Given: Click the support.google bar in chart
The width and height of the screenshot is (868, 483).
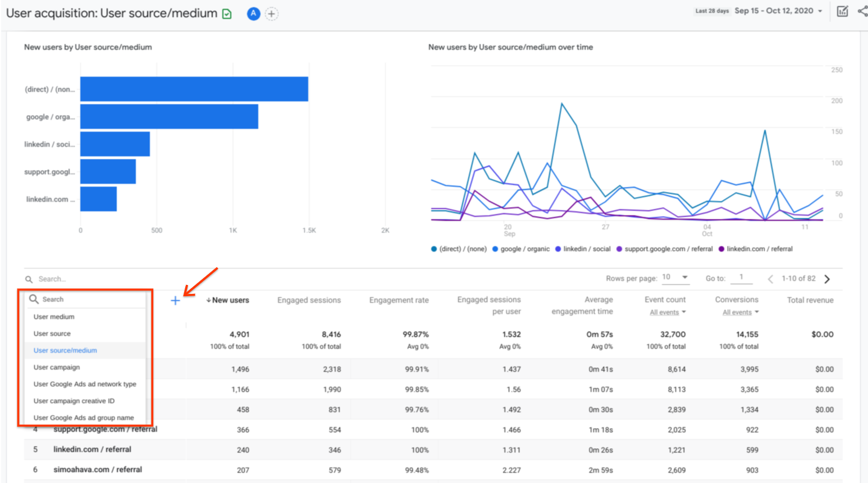Looking at the screenshot, I should [x=108, y=172].
